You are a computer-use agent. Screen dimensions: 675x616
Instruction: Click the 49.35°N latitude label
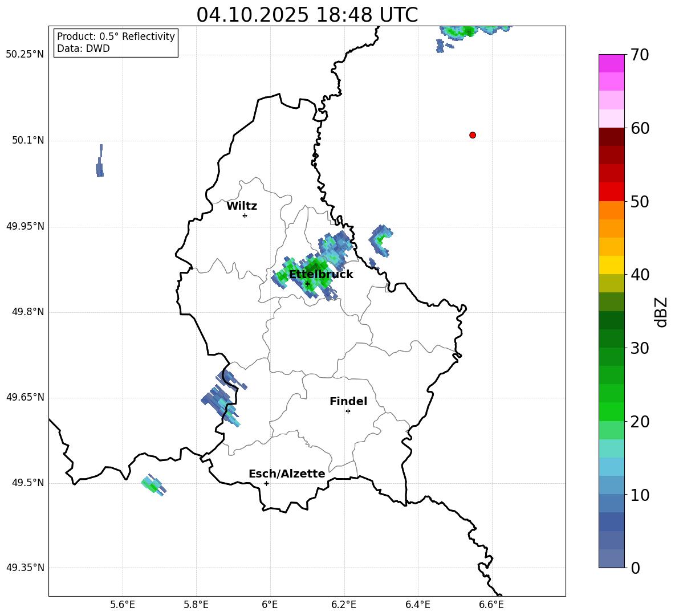[x=25, y=568]
